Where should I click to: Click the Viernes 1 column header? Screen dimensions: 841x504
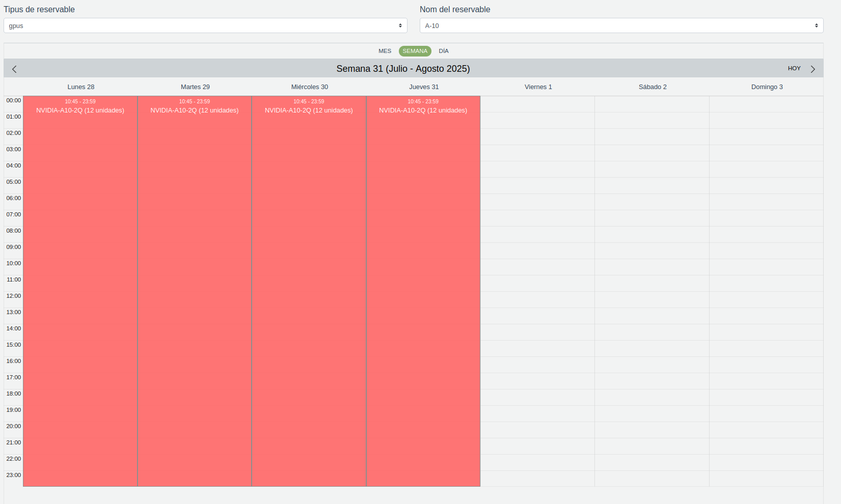538,87
